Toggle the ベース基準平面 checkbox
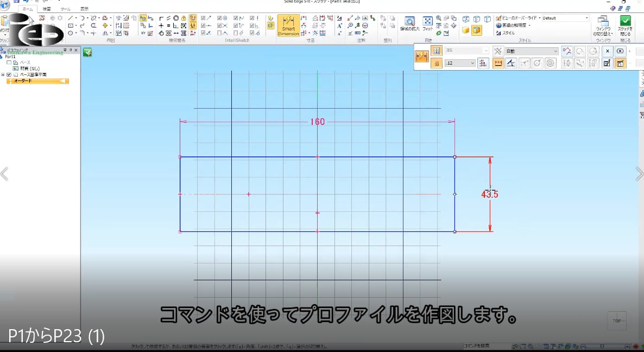 pyautogui.click(x=9, y=74)
